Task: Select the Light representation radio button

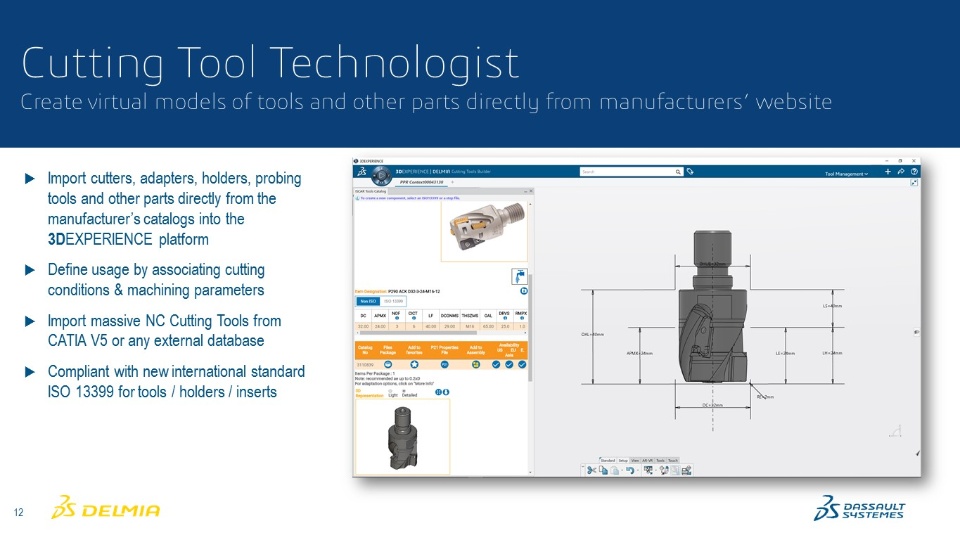Action: pos(391,391)
